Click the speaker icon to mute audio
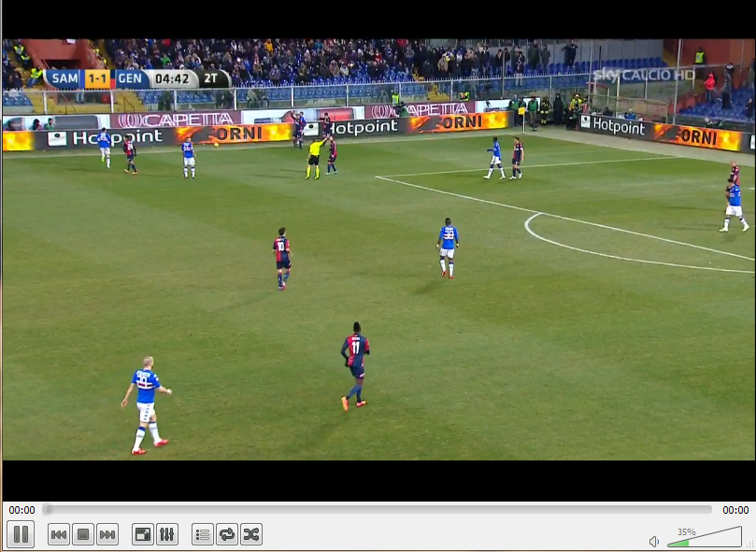756x552 pixels. [654, 541]
